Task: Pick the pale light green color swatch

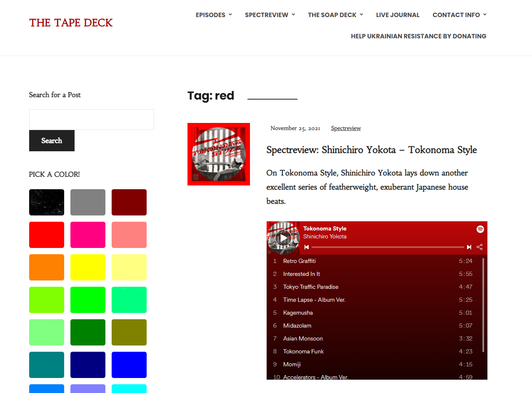Action: (x=47, y=333)
